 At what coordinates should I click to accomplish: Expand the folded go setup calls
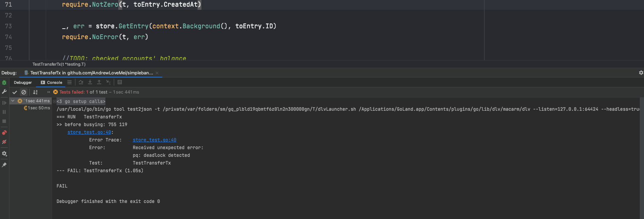coord(54,101)
